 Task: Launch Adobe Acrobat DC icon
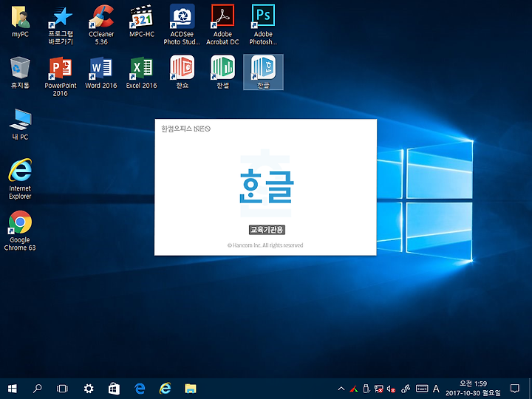(x=222, y=25)
